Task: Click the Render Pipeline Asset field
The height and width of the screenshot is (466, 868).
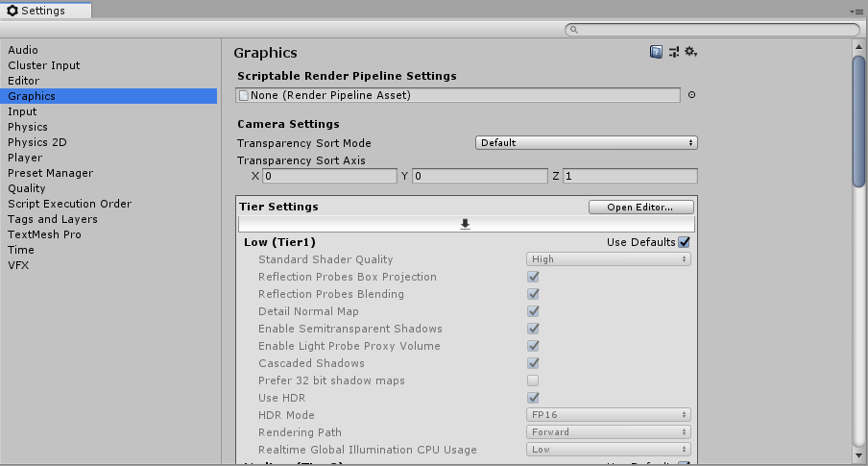Action: (x=458, y=95)
